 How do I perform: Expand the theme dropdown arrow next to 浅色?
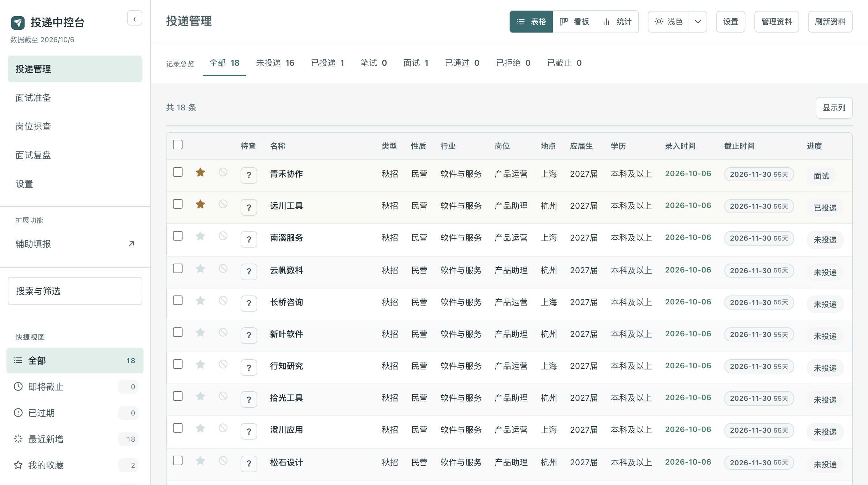click(x=698, y=22)
